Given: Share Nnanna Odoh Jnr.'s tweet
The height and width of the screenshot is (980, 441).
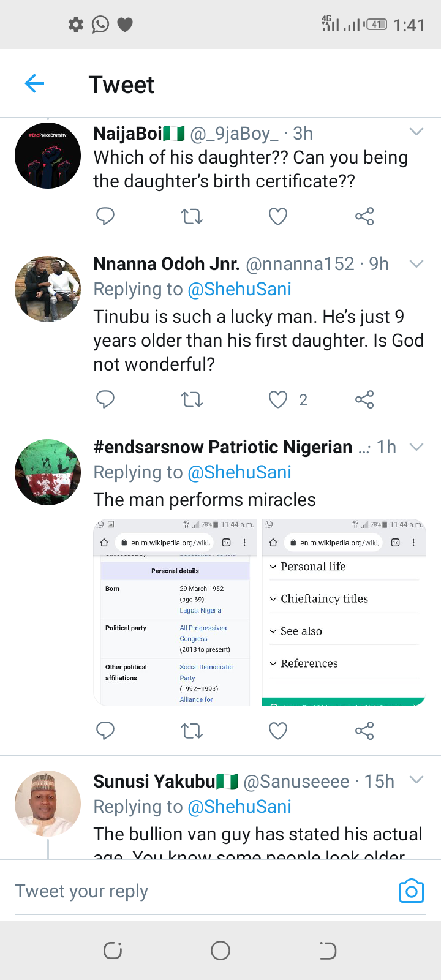Looking at the screenshot, I should [x=364, y=400].
